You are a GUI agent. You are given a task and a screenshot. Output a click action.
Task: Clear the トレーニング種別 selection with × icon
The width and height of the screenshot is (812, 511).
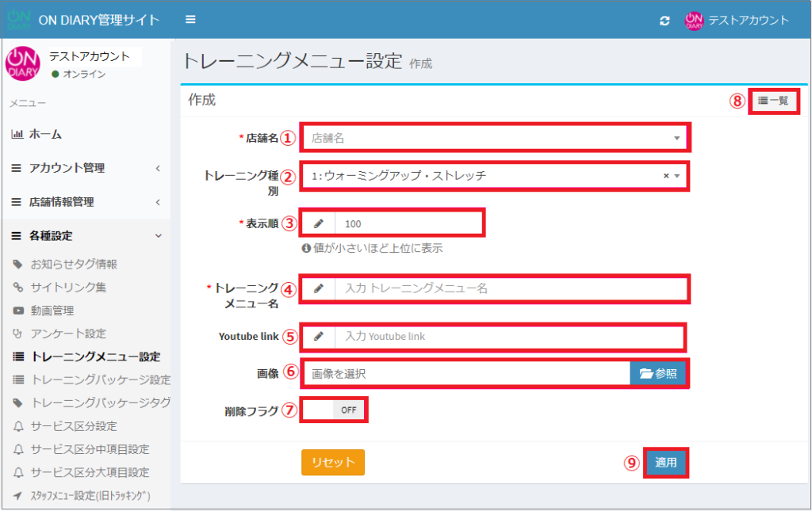(x=666, y=176)
